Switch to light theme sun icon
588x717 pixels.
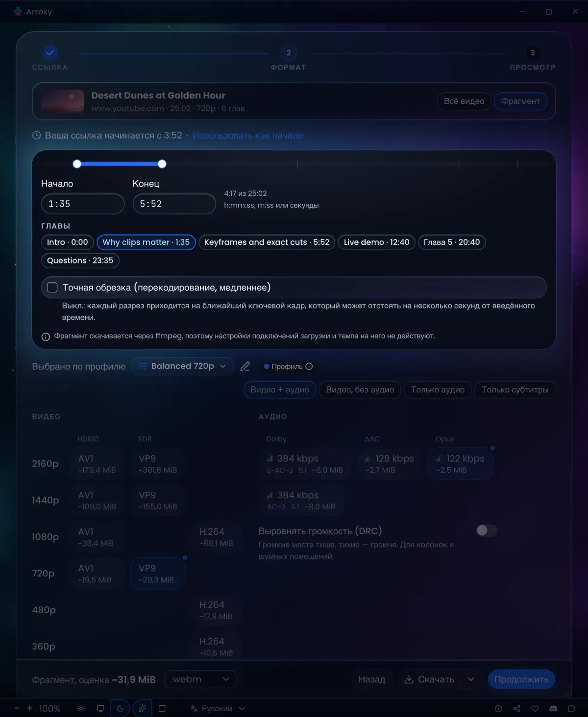click(x=81, y=709)
